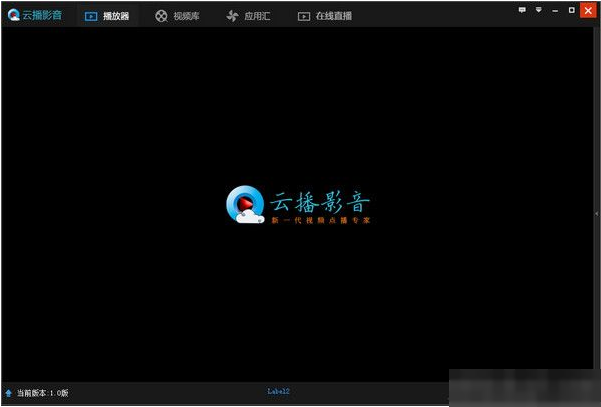This screenshot has height=407, width=601.
Task: Click the skin icon left of the menu arrow
Action: point(523,10)
